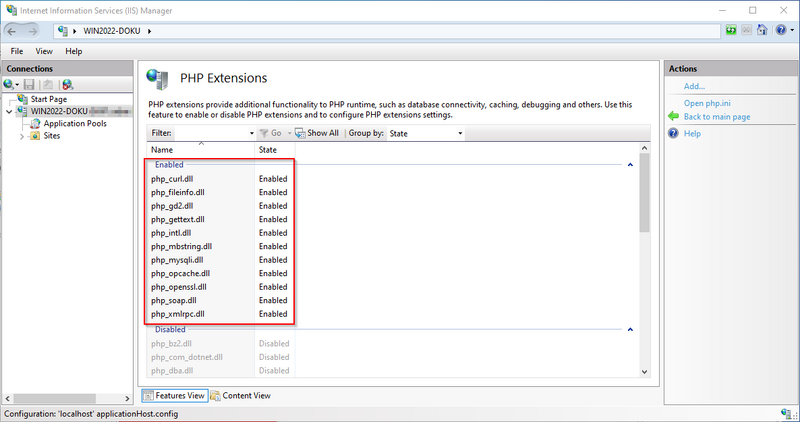Image resolution: width=800 pixels, height=422 pixels.
Task: Open the Help menu
Action: coord(73,52)
